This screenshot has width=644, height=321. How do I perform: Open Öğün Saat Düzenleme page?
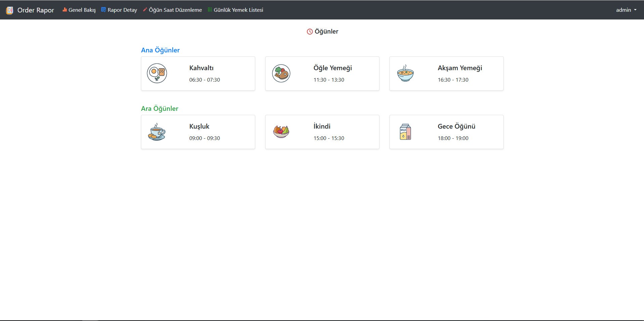pyautogui.click(x=173, y=10)
